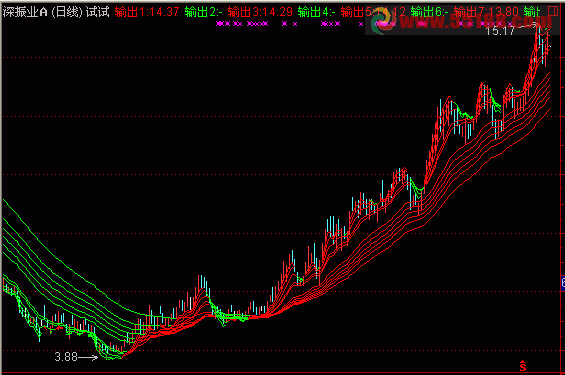Click the 3.88 lowest price annotation
This screenshot has width=565, height=375.
point(66,357)
